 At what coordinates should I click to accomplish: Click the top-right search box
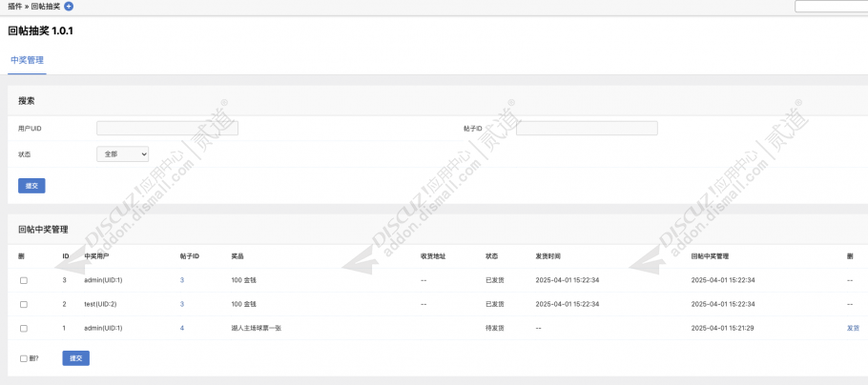point(832,7)
